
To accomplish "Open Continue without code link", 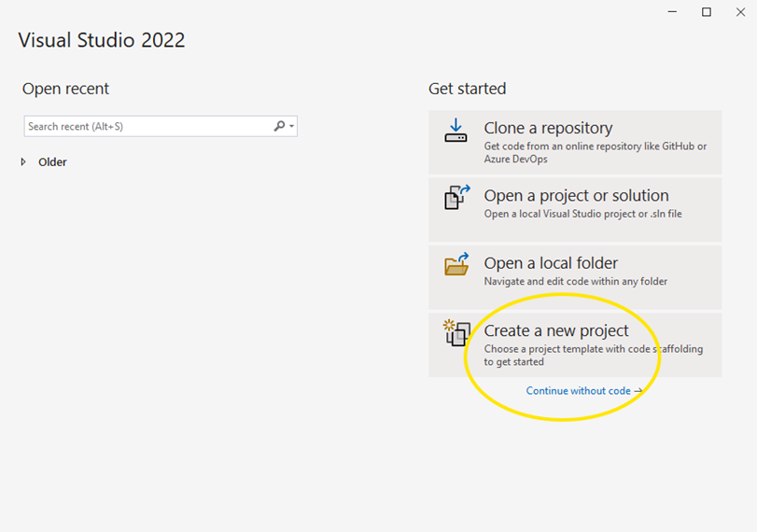I will tap(584, 390).
